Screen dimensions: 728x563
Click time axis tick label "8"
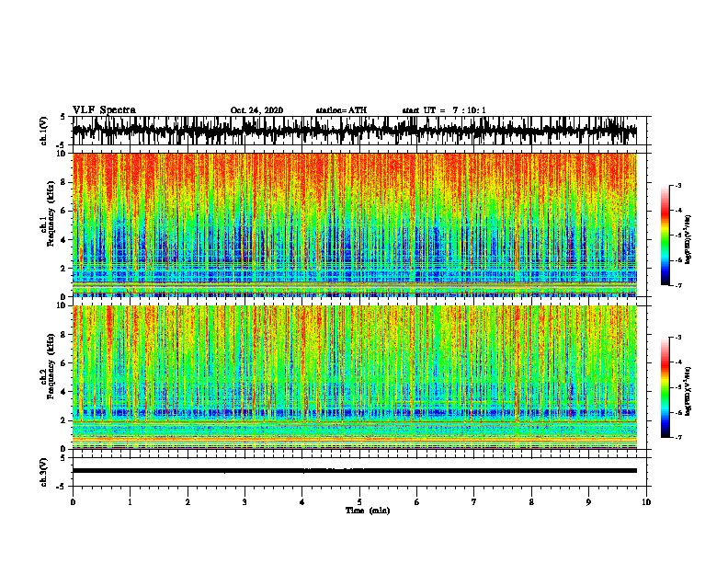[x=531, y=502]
